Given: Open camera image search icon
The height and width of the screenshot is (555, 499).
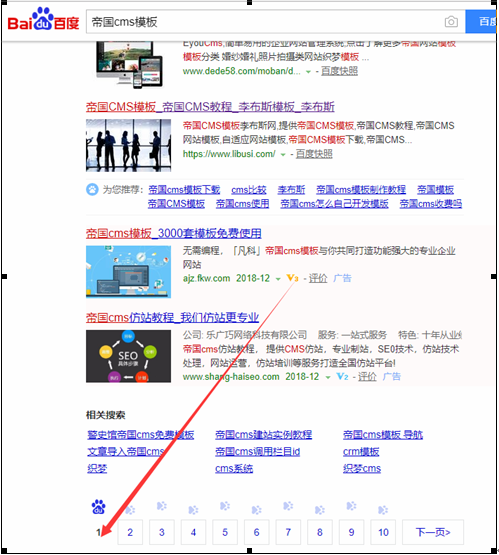Looking at the screenshot, I should (x=451, y=22).
